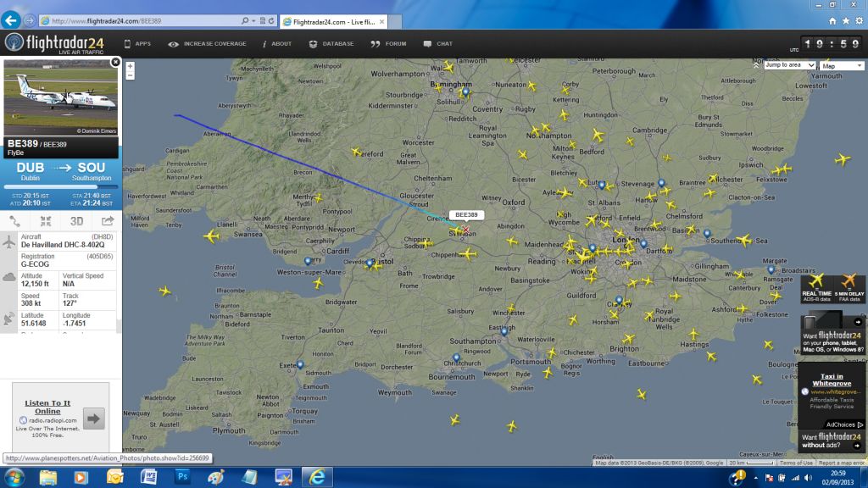The height and width of the screenshot is (488, 868).
Task: Click the Flightradar24 mobile app promo banner
Action: point(832,333)
